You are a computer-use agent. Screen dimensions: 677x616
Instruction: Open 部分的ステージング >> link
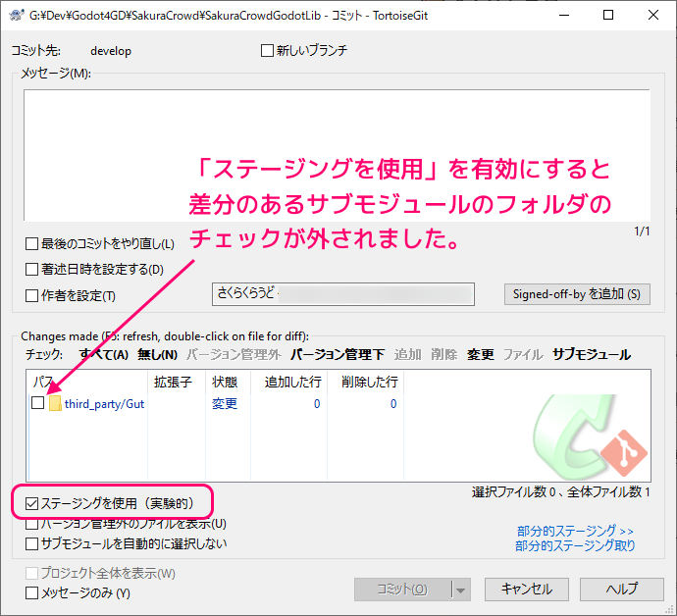pyautogui.click(x=575, y=531)
